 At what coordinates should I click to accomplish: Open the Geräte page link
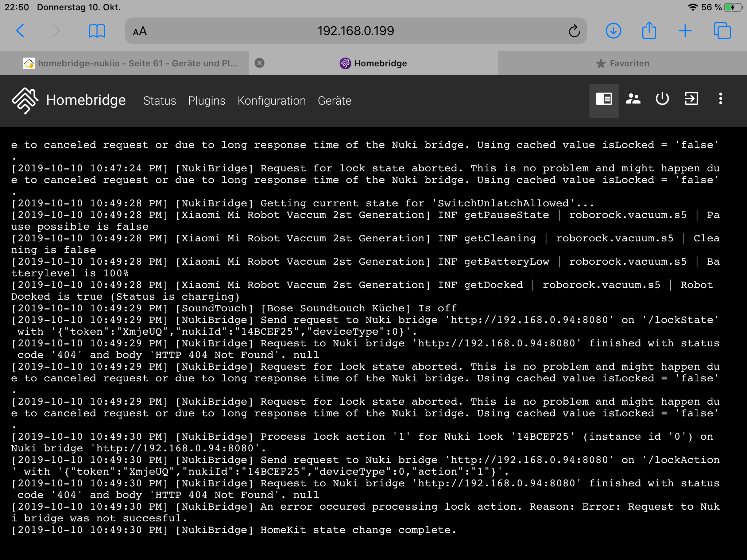[x=334, y=101]
